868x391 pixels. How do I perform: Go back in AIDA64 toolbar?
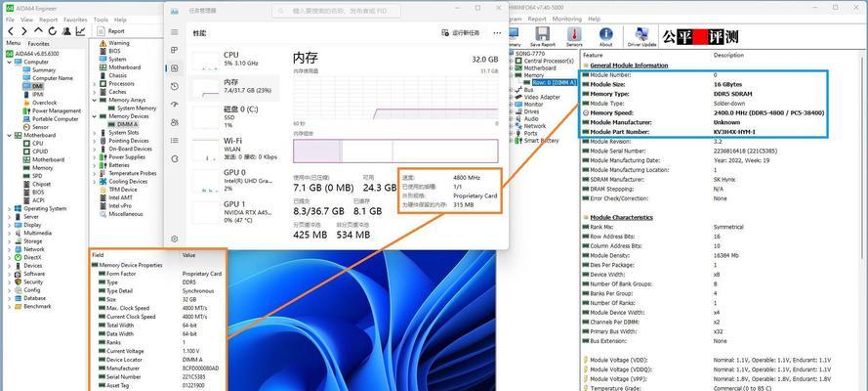(x=10, y=31)
